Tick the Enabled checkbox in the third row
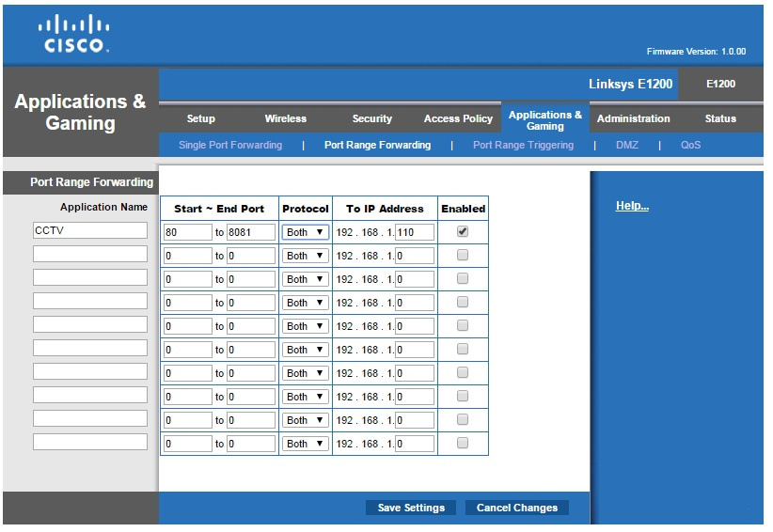This screenshot has height=532, width=773. tap(463, 279)
